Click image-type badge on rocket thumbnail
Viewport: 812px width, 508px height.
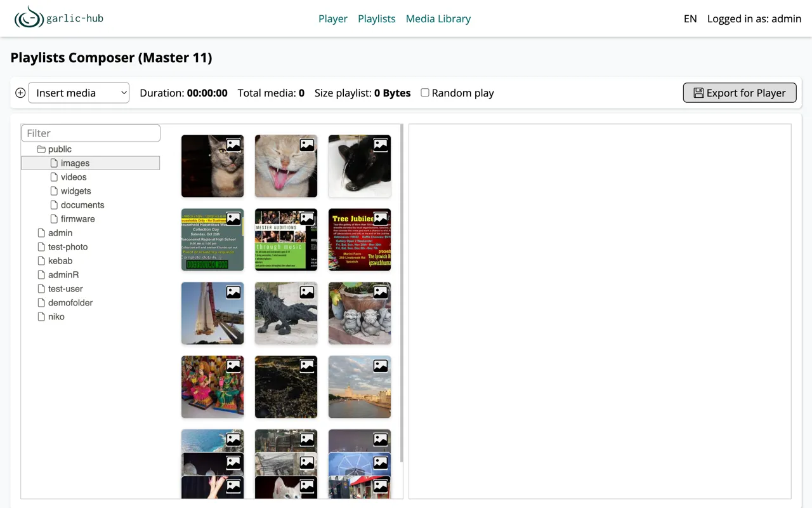coord(233,292)
